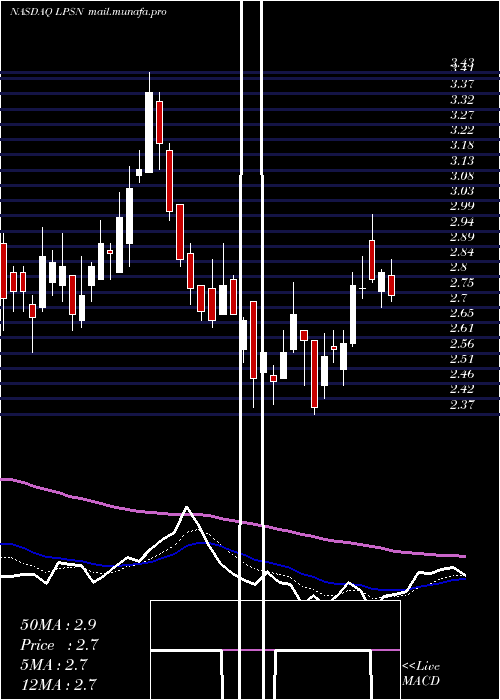This screenshot has height=700, width=500.
Task: Click the 3.03 price axis label
Action: [x=462, y=191]
